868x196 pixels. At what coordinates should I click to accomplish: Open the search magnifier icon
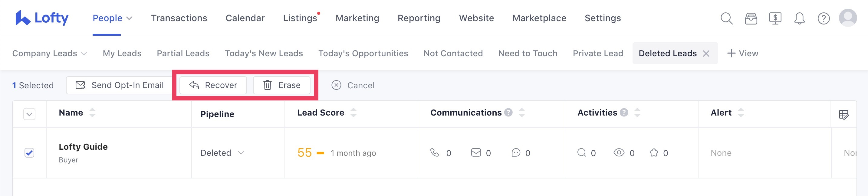coord(726,18)
